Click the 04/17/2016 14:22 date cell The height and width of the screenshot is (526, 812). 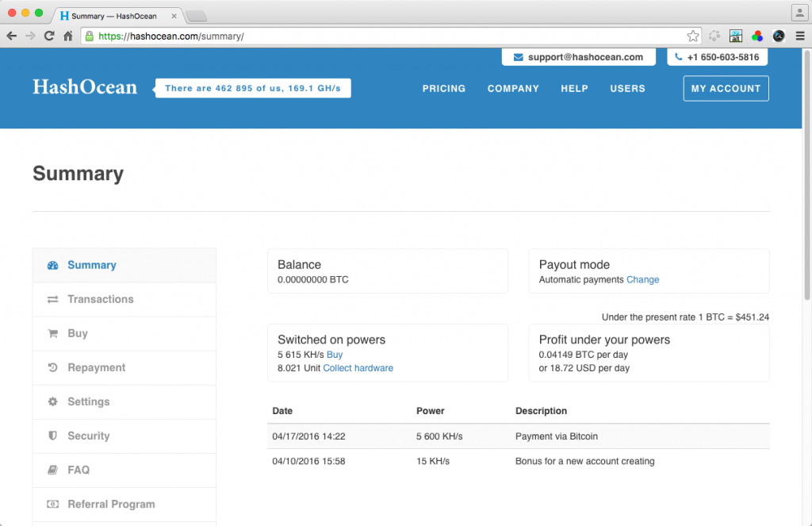[308, 436]
